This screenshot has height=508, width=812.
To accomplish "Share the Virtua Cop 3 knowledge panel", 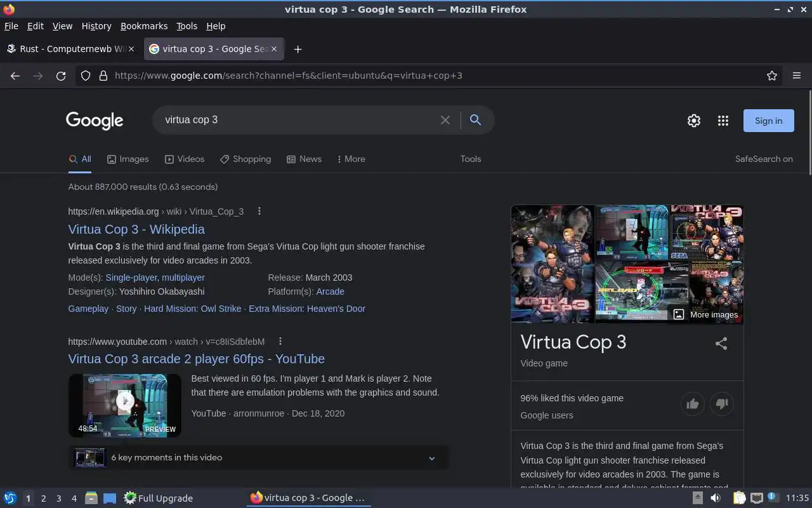I will click(x=721, y=344).
